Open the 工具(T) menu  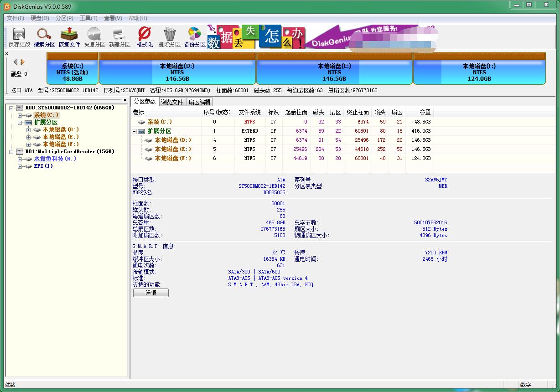[x=88, y=18]
